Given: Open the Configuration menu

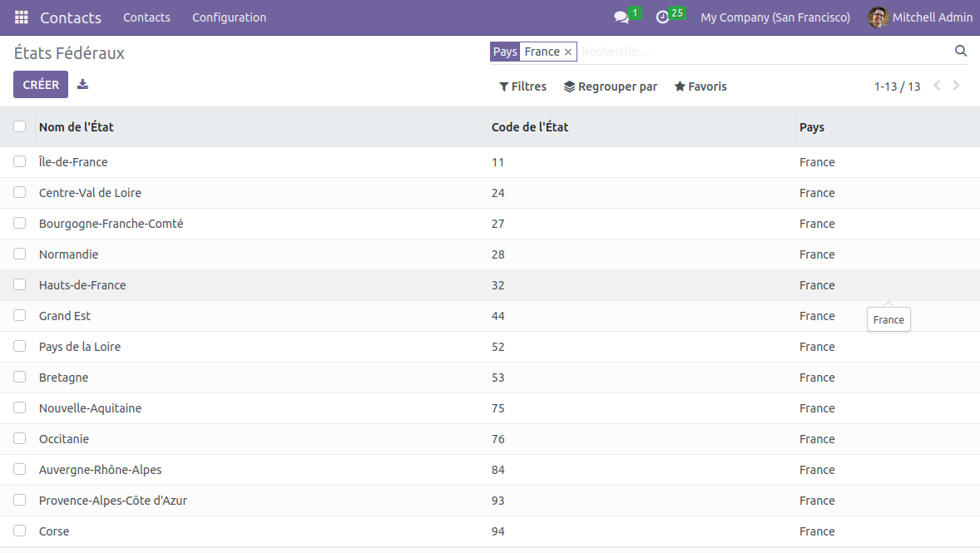Looking at the screenshot, I should tap(229, 17).
